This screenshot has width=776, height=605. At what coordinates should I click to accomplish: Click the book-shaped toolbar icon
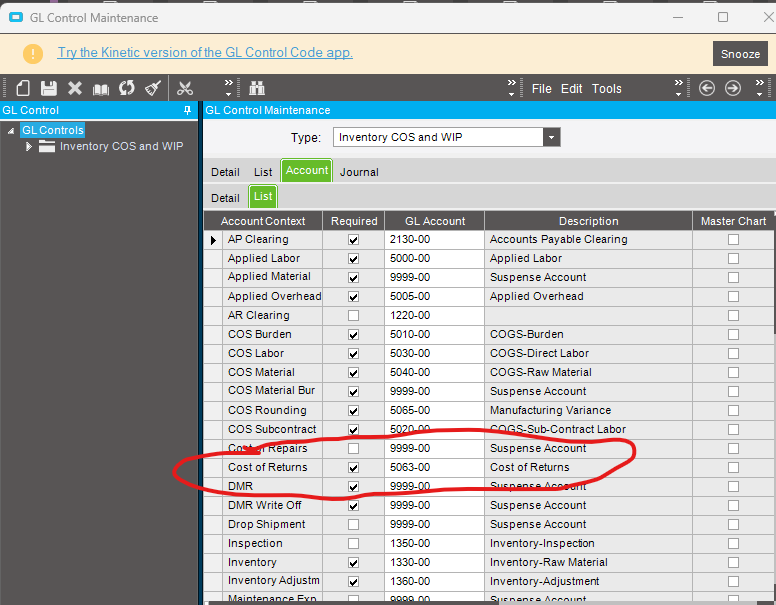pyautogui.click(x=101, y=89)
